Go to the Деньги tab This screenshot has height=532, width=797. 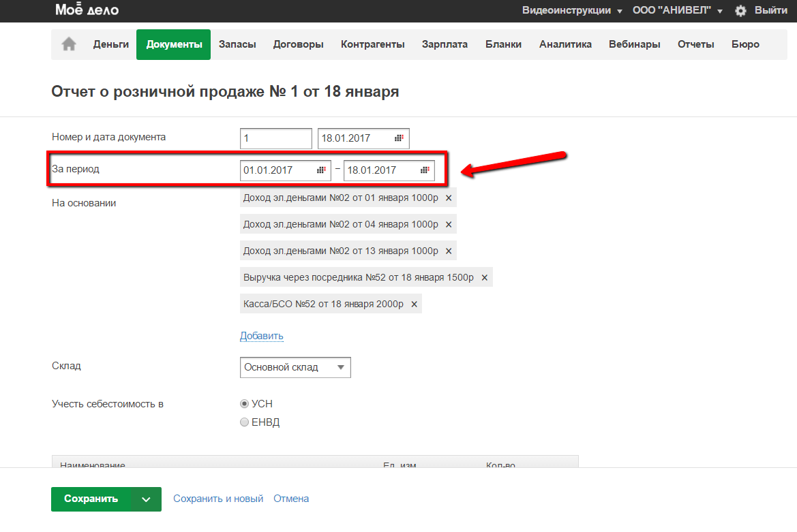pyautogui.click(x=111, y=44)
